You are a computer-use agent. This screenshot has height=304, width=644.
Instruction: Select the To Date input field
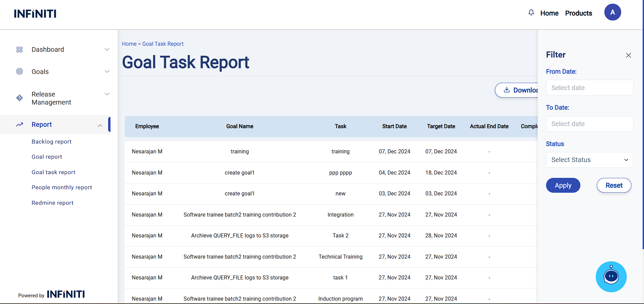[x=589, y=124]
